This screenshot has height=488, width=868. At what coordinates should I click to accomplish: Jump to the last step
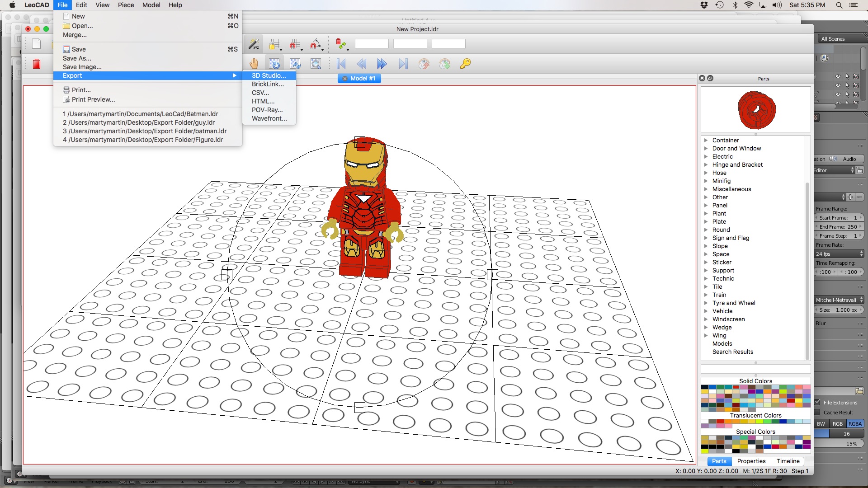click(x=403, y=64)
